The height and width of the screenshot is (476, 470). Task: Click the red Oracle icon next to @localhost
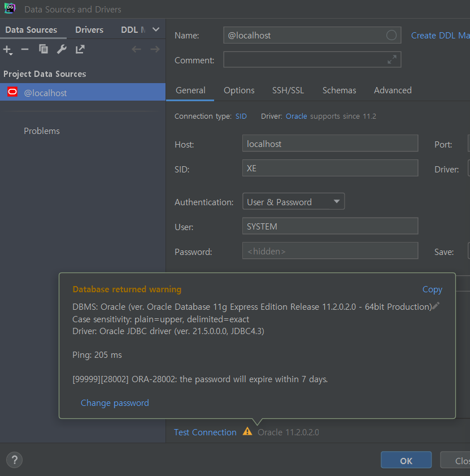[x=12, y=92]
